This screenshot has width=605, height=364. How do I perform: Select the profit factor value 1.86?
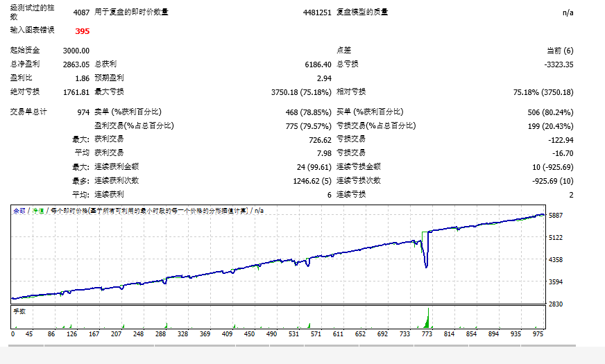pyautogui.click(x=82, y=78)
